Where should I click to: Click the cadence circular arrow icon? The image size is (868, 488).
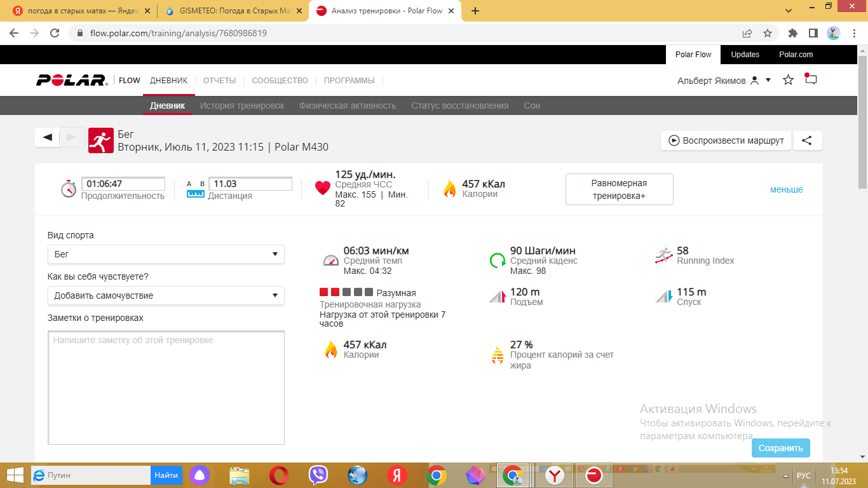[498, 260]
